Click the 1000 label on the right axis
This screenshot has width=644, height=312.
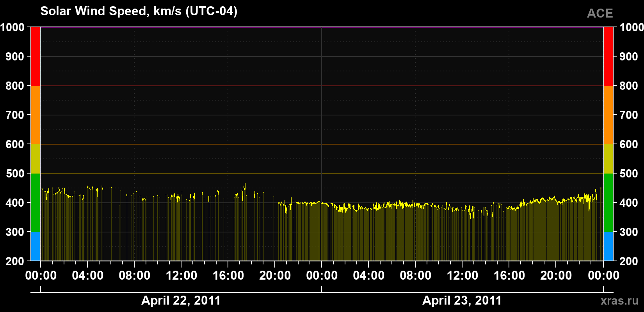pyautogui.click(x=632, y=27)
